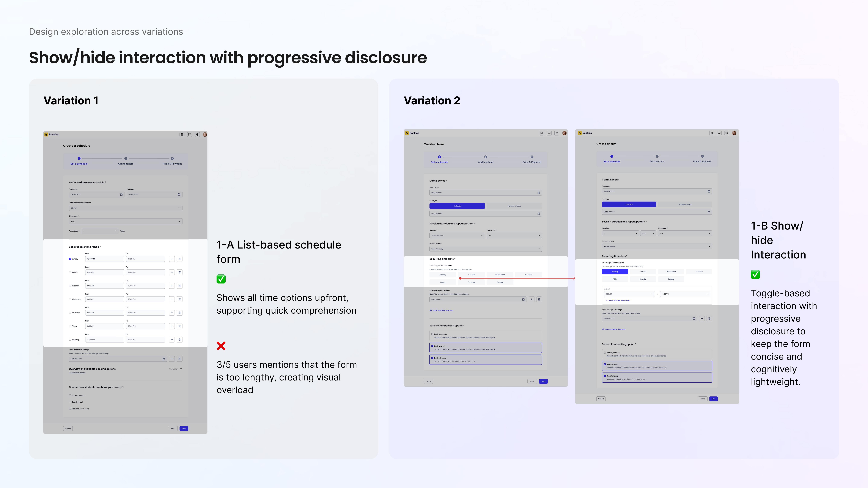Open the 9:00AM start time dropdown for Monday
Viewport: 868px width, 488px height.
pyautogui.click(x=628, y=294)
